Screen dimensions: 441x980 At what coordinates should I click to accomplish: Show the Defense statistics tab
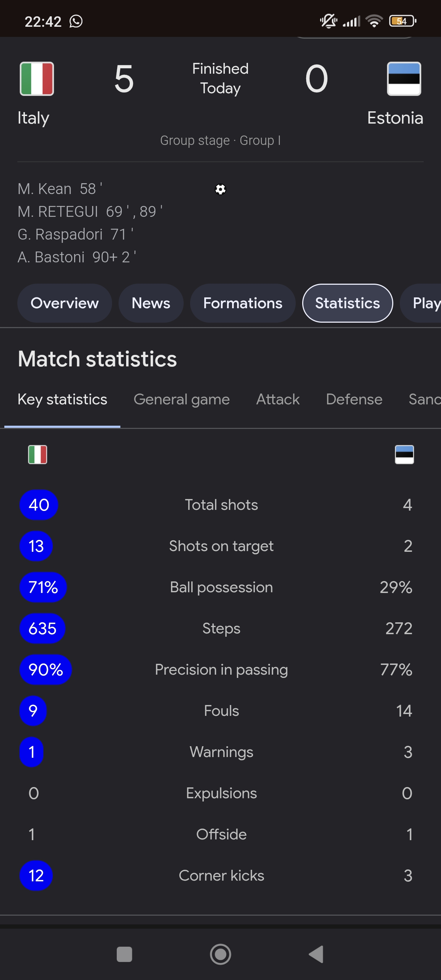[x=354, y=399]
